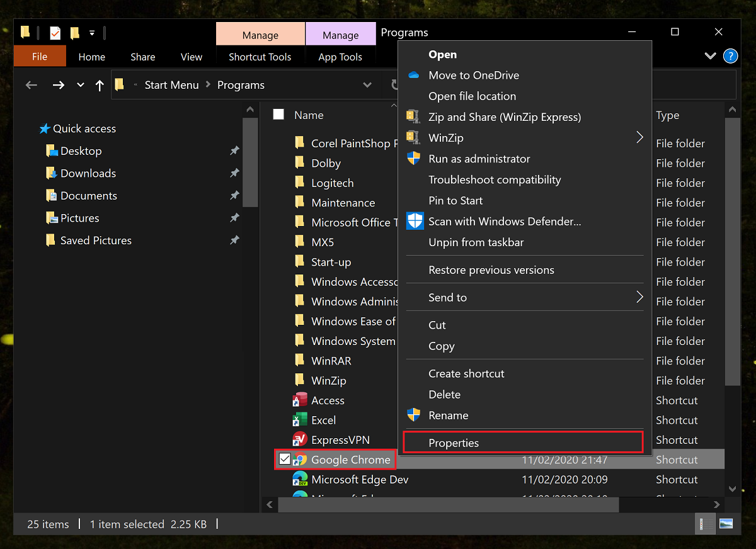Expand the ribbon with the chevron
The image size is (756, 549).
(x=711, y=56)
